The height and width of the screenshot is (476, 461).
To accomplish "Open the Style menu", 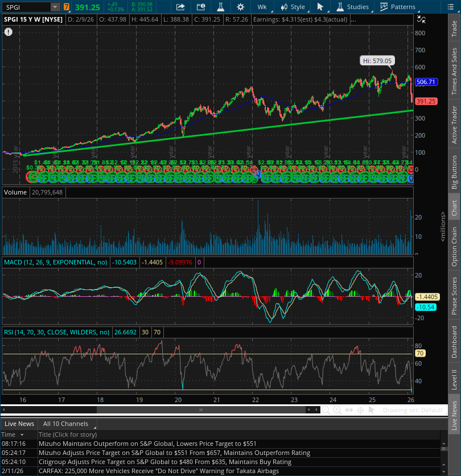I will (x=293, y=7).
